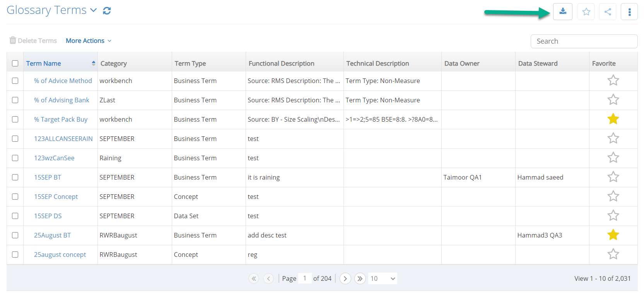Open the 15SEP BT term link

48,177
